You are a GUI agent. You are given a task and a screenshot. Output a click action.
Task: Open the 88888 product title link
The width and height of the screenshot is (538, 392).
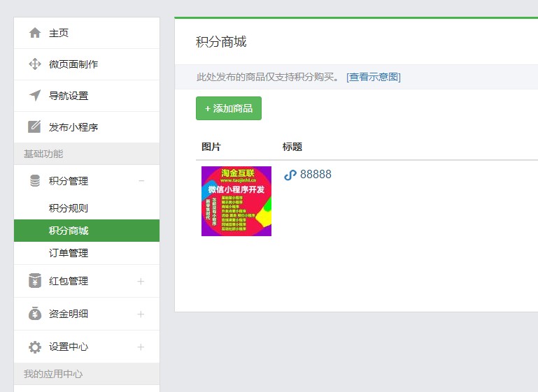pyautogui.click(x=316, y=175)
